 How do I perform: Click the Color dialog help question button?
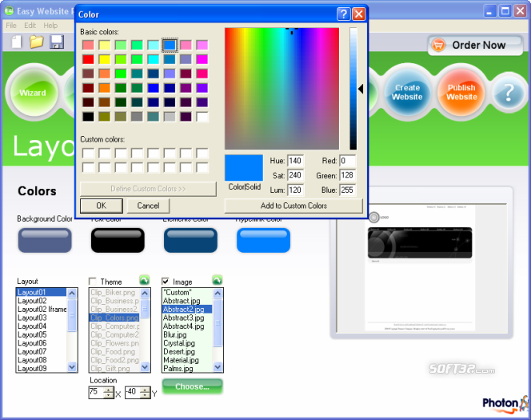343,14
